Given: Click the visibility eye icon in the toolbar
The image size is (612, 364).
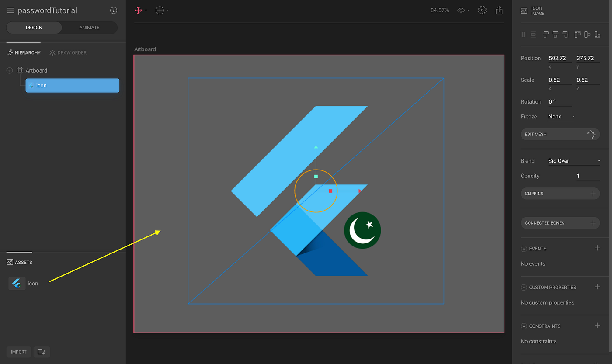Looking at the screenshot, I should pos(460,10).
